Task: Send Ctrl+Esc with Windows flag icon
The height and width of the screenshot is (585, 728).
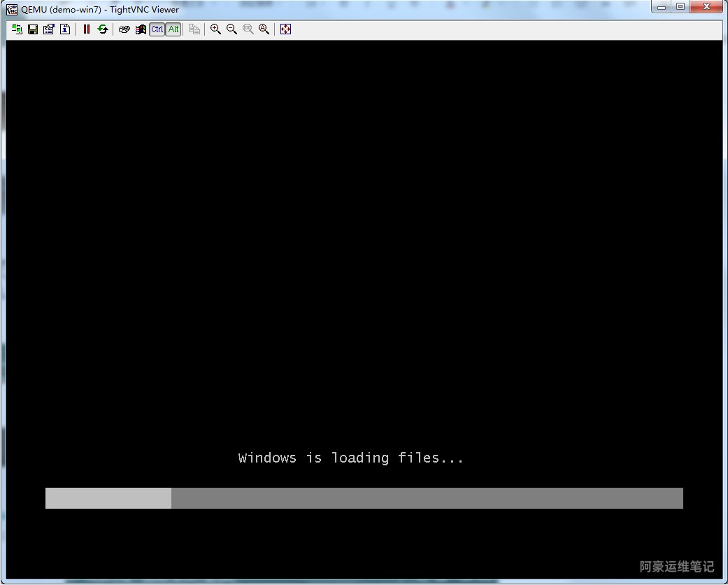Action: click(141, 29)
